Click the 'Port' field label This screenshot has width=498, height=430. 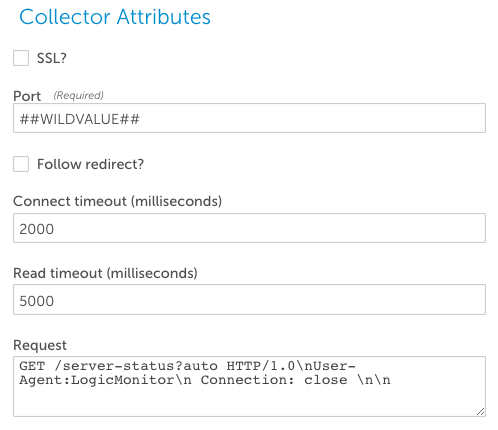27,96
